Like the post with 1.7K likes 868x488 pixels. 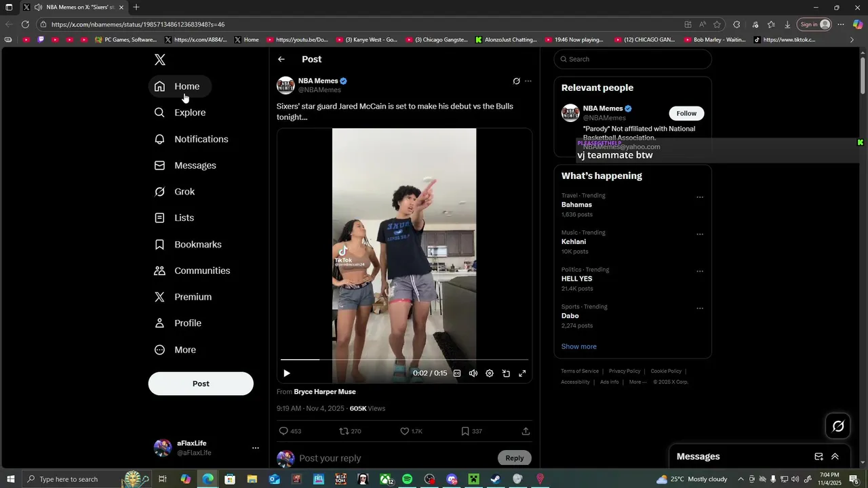(x=411, y=431)
